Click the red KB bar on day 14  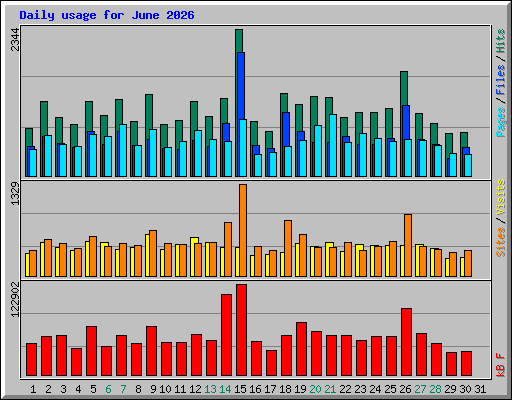pos(226,335)
